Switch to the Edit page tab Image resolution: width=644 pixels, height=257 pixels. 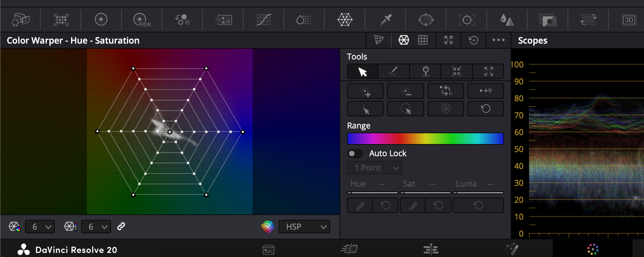click(x=431, y=250)
